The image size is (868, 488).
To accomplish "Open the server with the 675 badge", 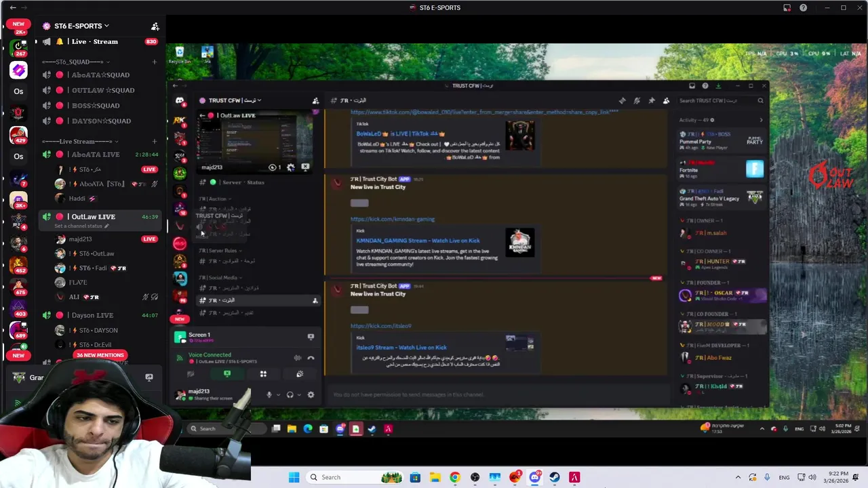I will click(x=18, y=286).
